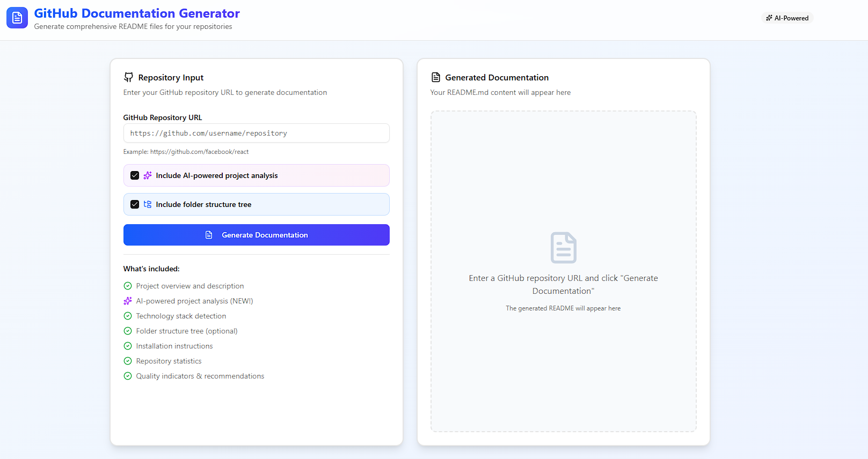The width and height of the screenshot is (868, 459).
Task: Click check icon next to Repository statistics
Action: point(128,361)
